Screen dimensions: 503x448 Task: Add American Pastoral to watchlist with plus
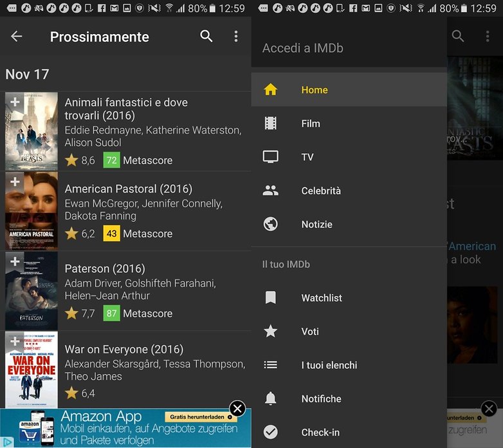pos(15,182)
